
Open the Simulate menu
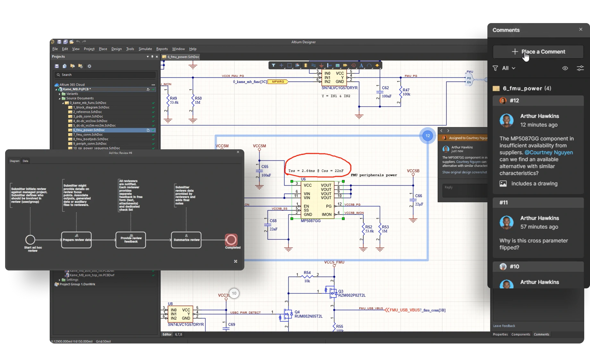[x=145, y=49]
